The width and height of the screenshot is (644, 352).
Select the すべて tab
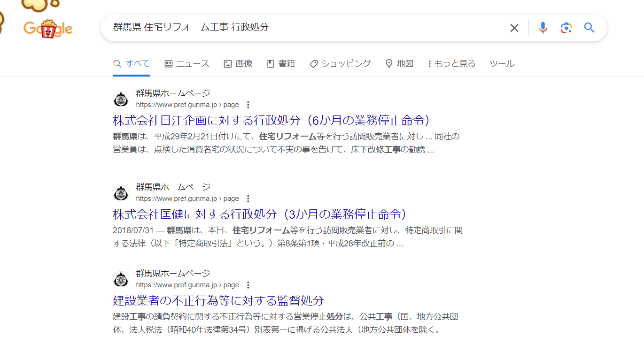coord(132,64)
